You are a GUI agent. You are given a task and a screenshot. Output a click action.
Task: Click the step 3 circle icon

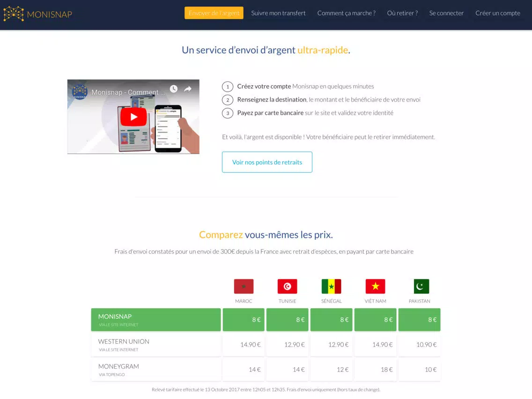228,113
